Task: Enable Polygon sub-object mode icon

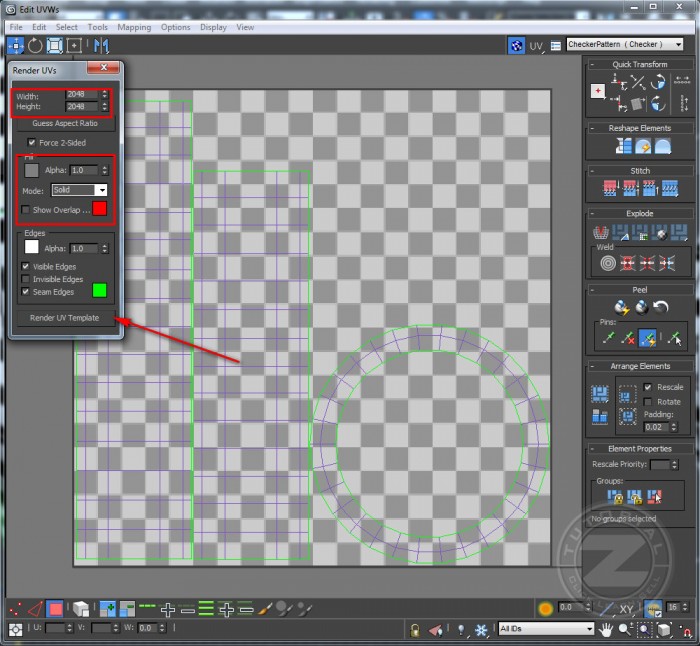Action: click(x=56, y=608)
